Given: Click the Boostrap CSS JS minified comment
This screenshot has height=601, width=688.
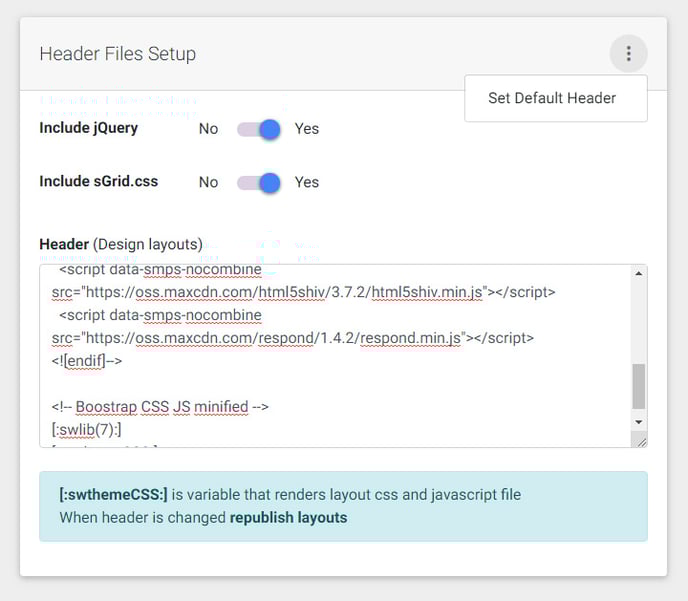Looking at the screenshot, I should point(160,407).
